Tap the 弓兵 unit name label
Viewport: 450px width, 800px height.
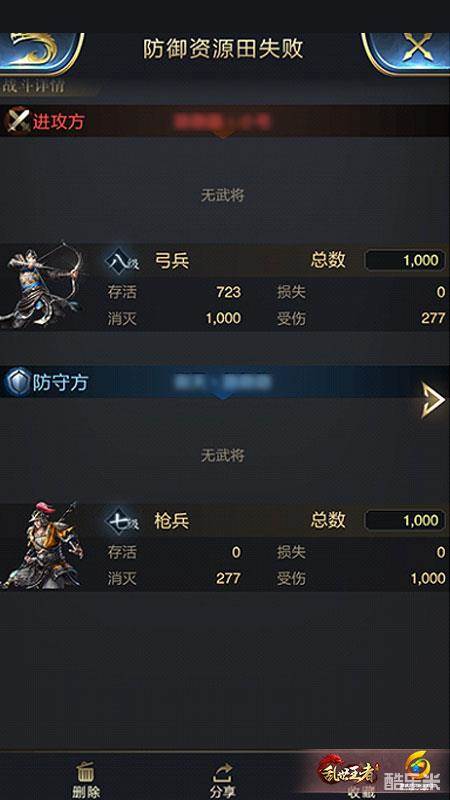171,261
